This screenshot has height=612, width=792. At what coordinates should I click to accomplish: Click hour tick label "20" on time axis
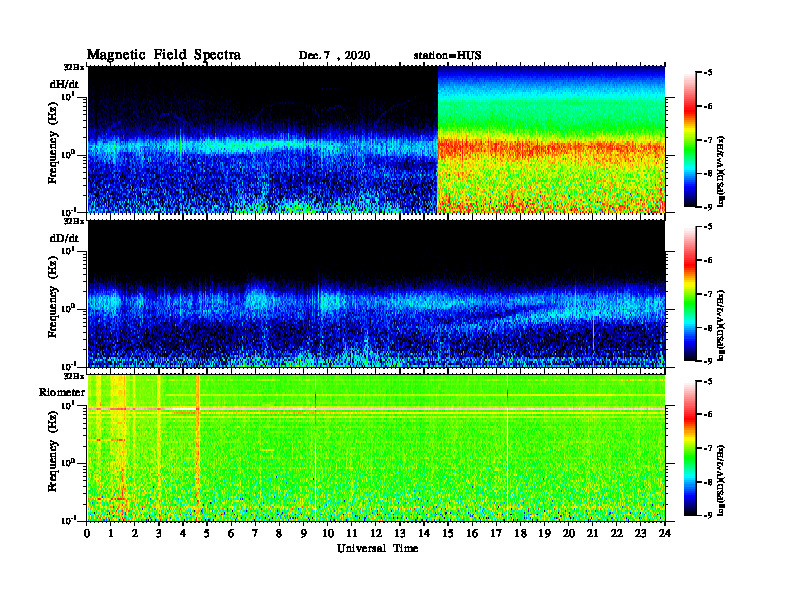point(568,534)
